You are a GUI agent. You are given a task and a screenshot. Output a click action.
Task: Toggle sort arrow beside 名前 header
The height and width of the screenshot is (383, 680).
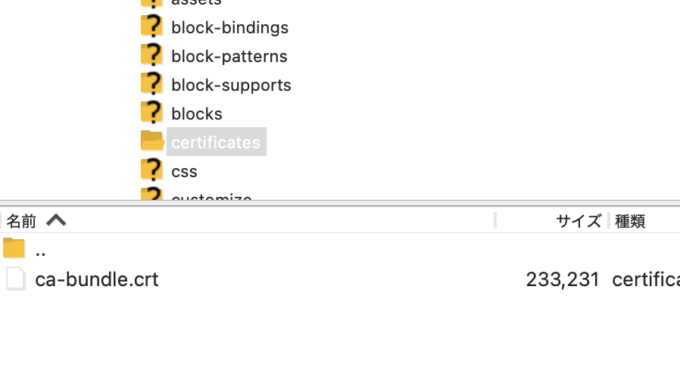point(56,220)
